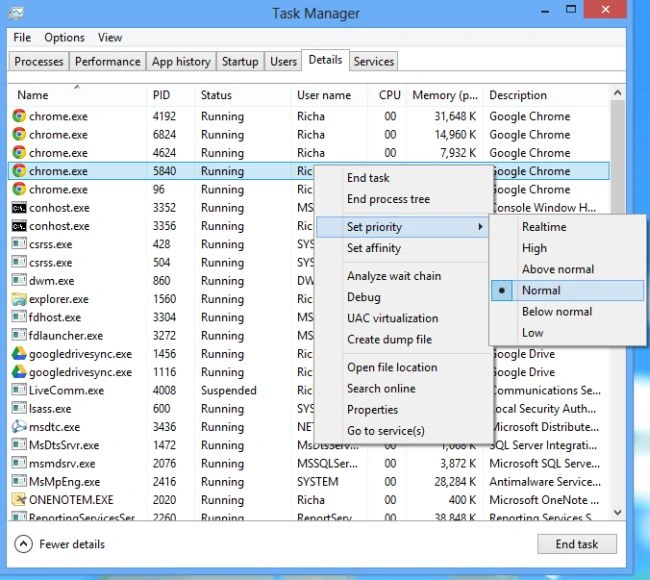Click the csrss.exe icon for PID 504
650x580 pixels.
19,262
